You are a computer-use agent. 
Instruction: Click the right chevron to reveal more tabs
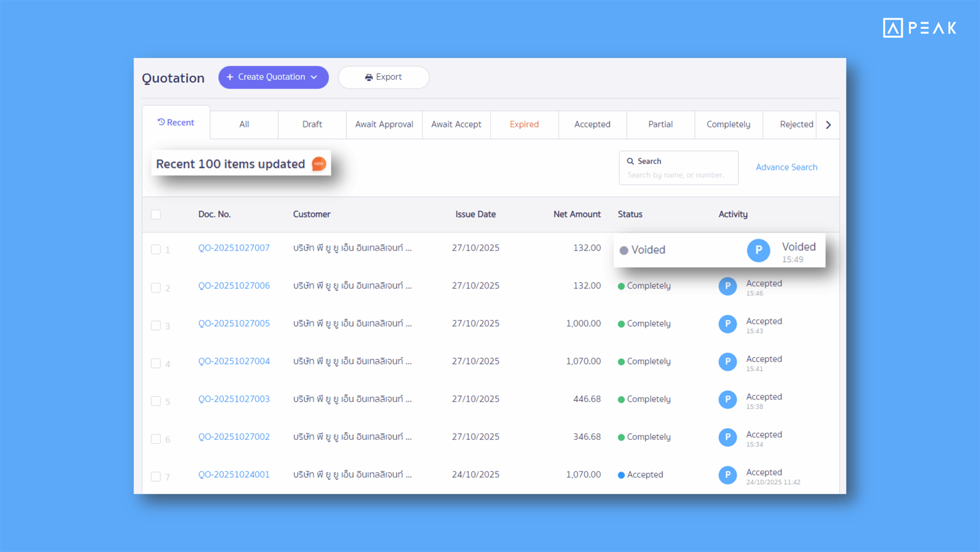pyautogui.click(x=828, y=124)
